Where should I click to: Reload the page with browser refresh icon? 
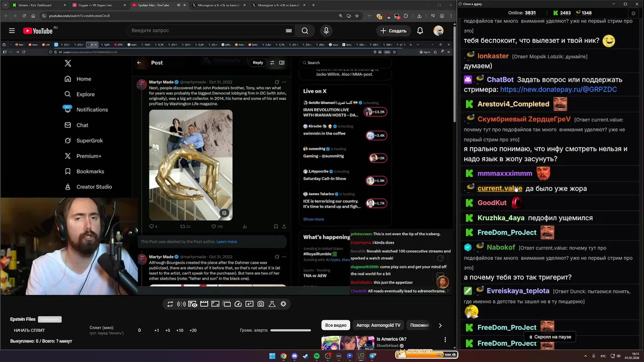pyautogui.click(x=25, y=16)
